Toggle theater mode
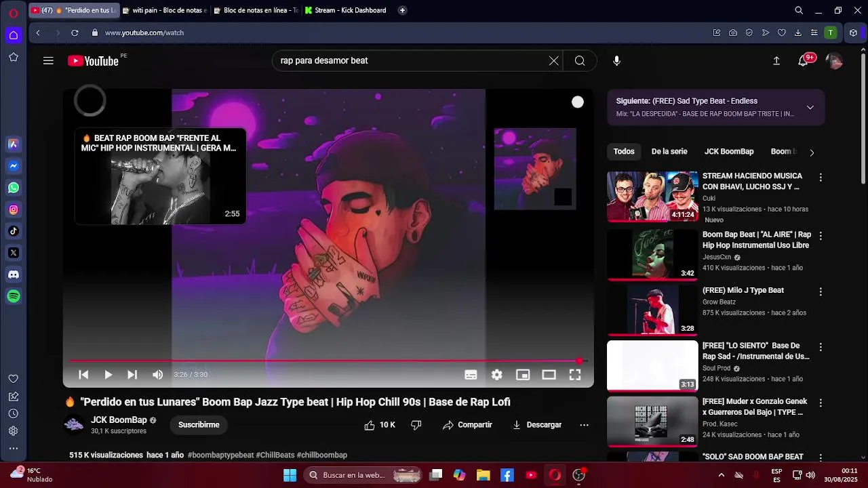 (549, 375)
